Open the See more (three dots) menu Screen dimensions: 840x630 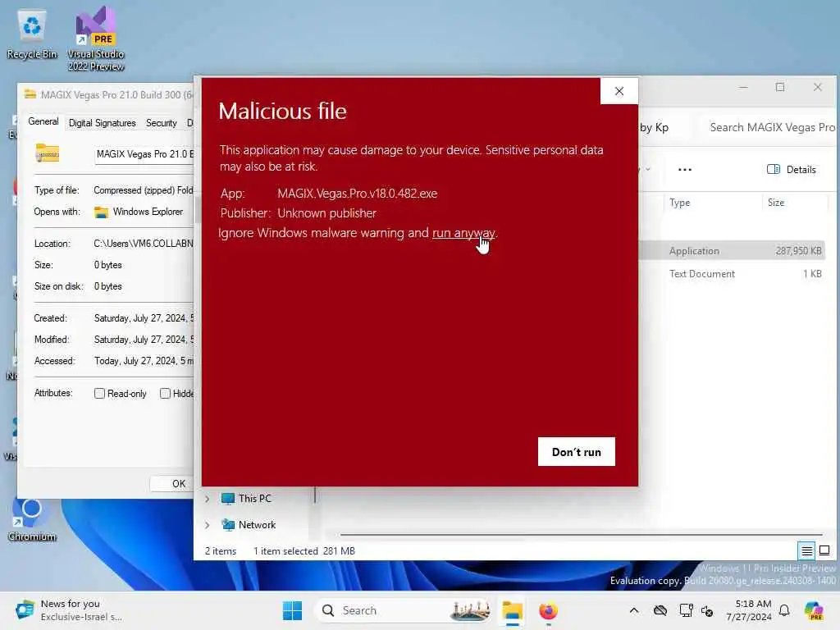(x=685, y=169)
